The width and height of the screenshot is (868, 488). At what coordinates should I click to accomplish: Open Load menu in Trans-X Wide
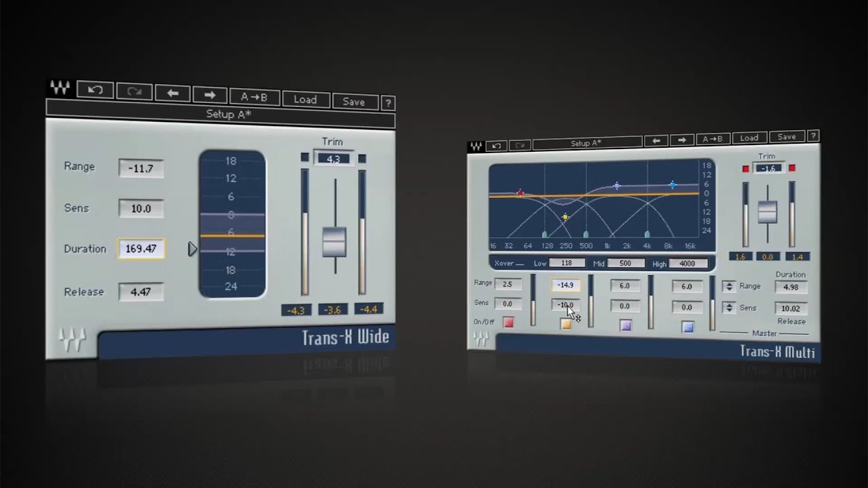tap(304, 100)
